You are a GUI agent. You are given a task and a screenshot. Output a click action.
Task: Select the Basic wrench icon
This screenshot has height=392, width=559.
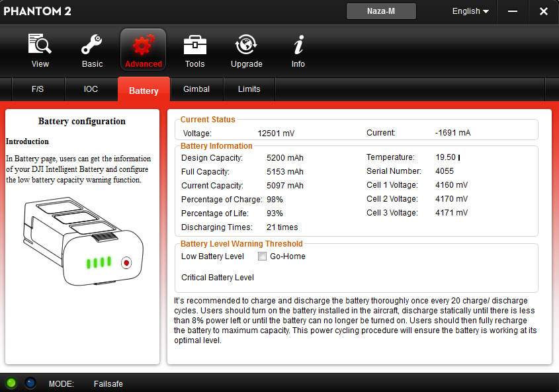91,44
